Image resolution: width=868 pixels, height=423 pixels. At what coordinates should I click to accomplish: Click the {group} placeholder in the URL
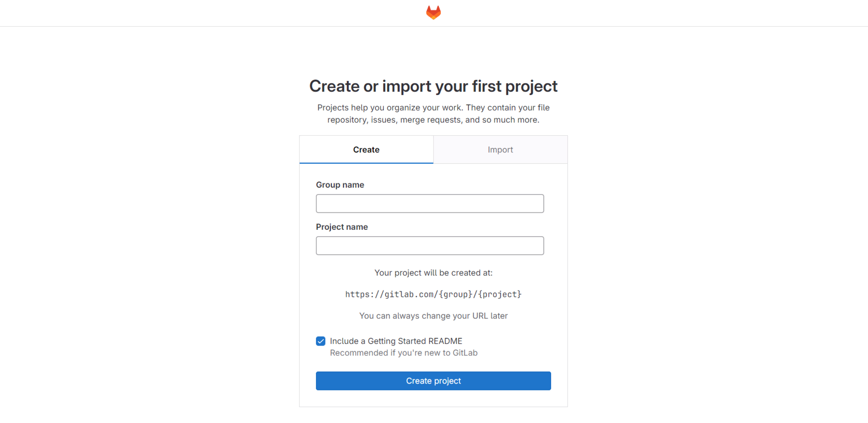point(455,295)
